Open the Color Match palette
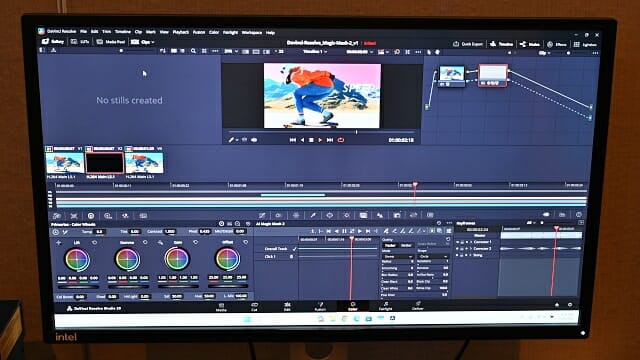This screenshot has height=360, width=640. click(74, 216)
